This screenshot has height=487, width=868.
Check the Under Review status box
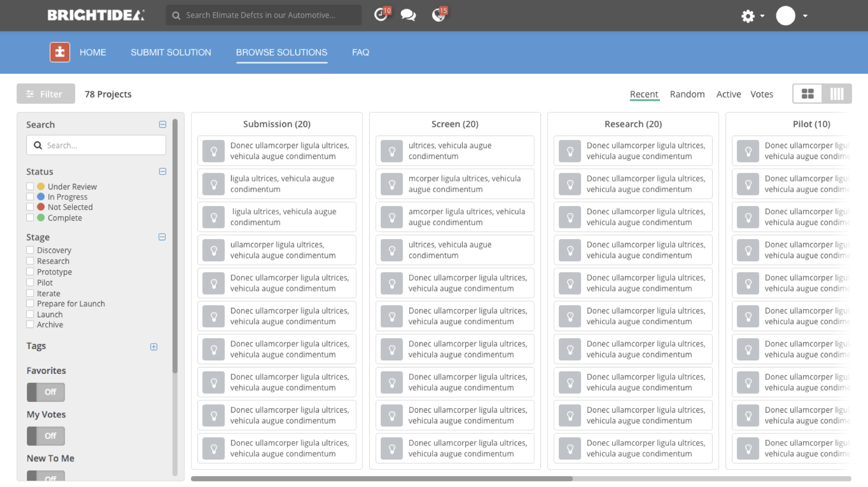click(30, 186)
